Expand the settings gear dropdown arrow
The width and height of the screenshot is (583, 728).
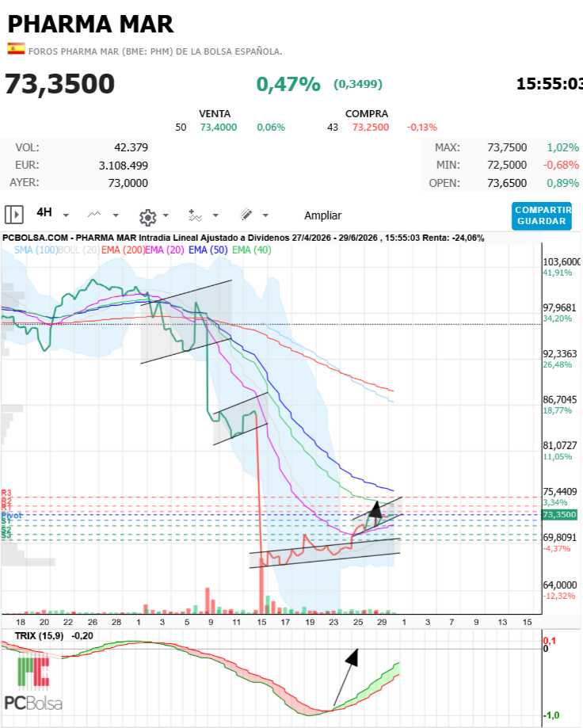[x=166, y=215]
